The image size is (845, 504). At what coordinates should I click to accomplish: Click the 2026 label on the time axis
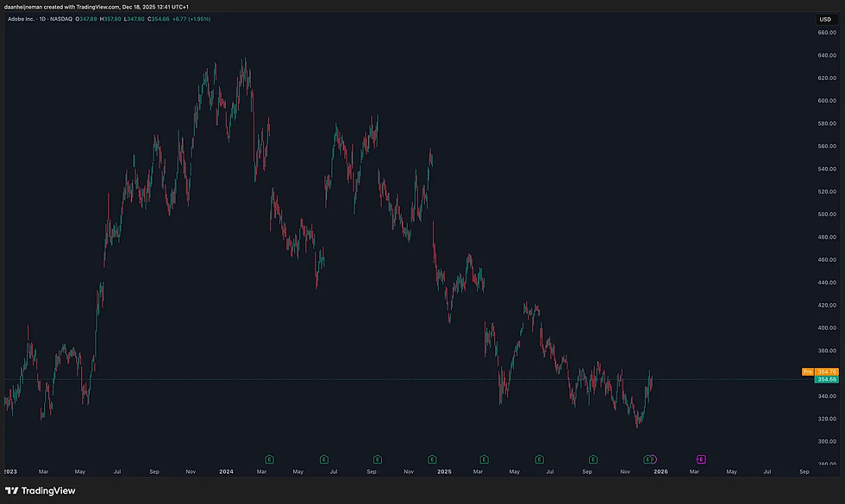[x=660, y=472]
